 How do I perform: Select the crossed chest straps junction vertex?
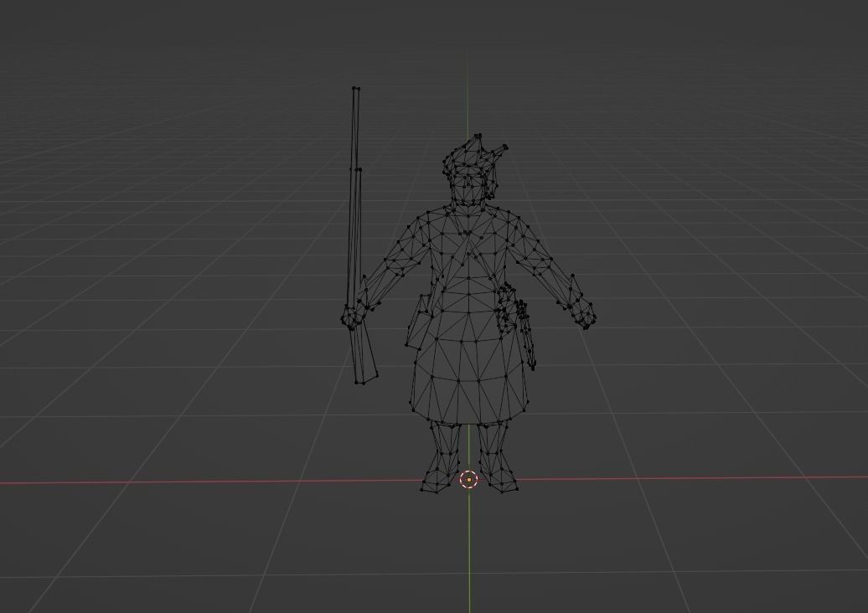468,234
